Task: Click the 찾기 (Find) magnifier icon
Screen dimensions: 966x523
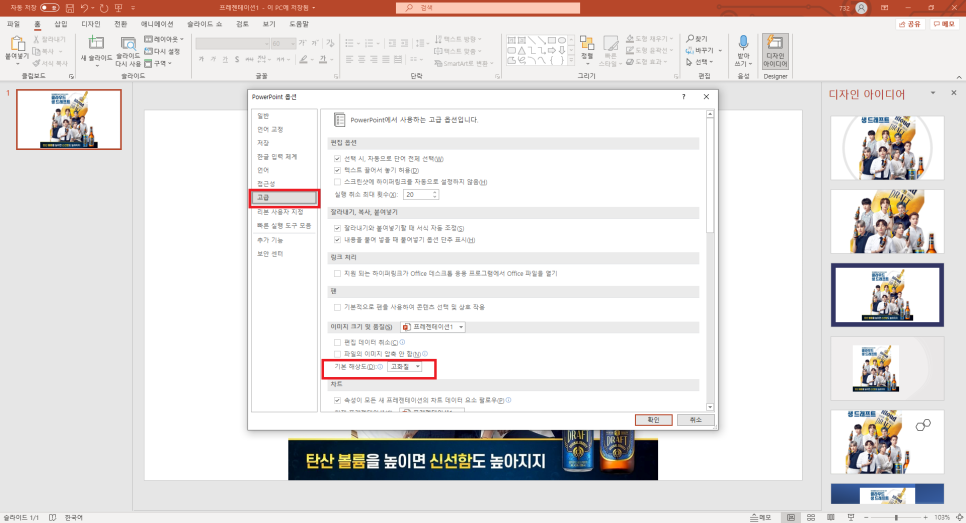Action: (690, 39)
